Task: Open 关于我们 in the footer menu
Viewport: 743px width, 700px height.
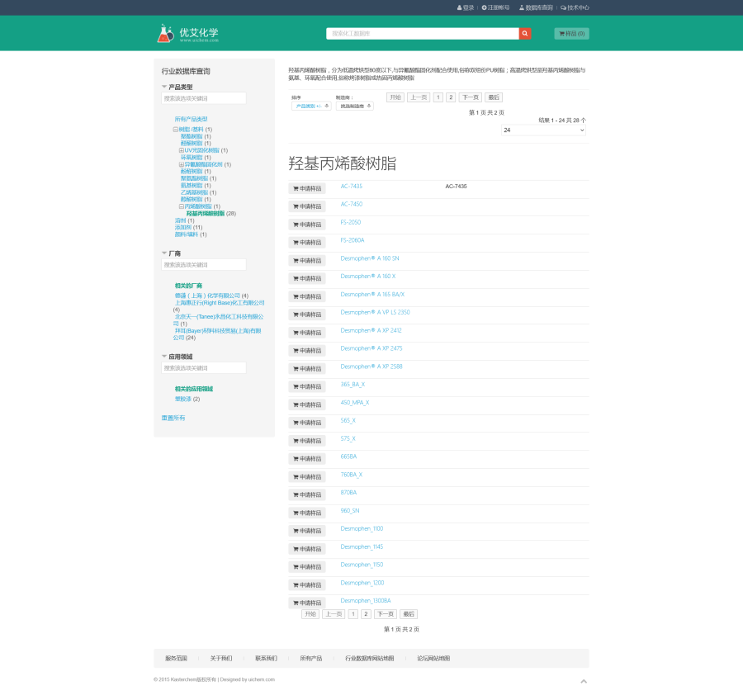Action: click(x=221, y=659)
